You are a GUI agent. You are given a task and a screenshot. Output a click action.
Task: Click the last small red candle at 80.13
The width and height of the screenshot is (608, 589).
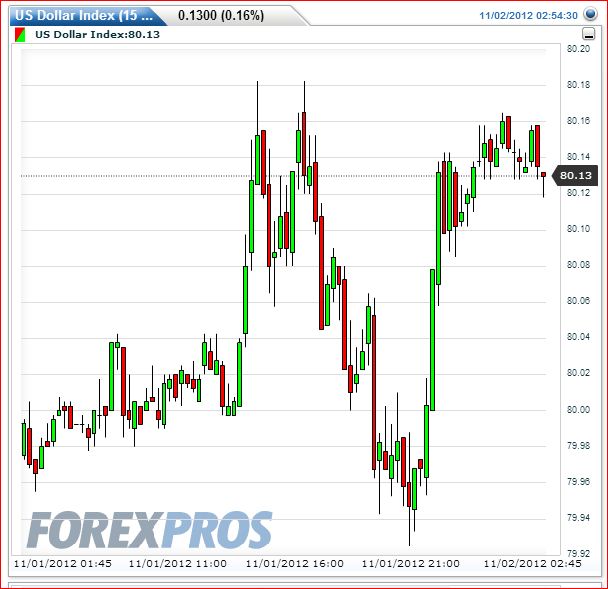click(x=544, y=175)
